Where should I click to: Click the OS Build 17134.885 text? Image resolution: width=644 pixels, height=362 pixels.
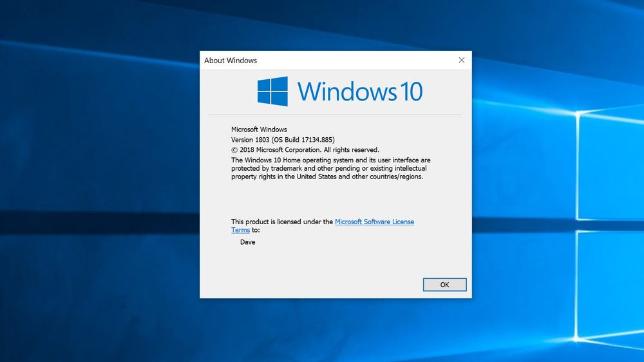[303, 140]
